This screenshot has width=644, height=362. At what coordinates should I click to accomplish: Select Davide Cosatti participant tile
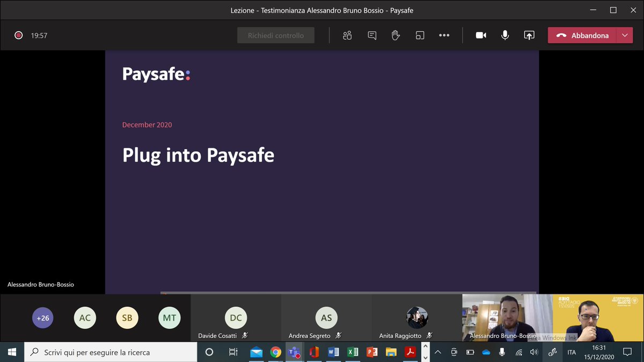point(236,318)
